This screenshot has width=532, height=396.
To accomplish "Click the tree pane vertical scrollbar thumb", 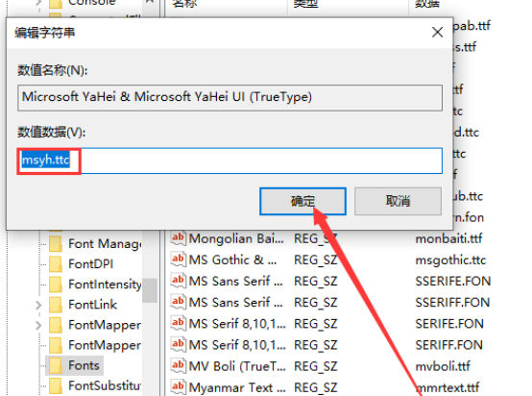I will click(x=150, y=290).
